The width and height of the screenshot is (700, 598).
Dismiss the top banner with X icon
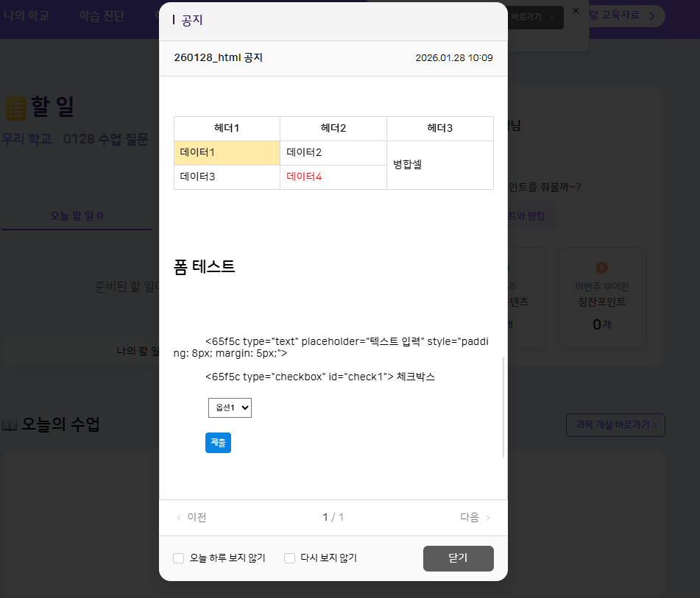576,11
